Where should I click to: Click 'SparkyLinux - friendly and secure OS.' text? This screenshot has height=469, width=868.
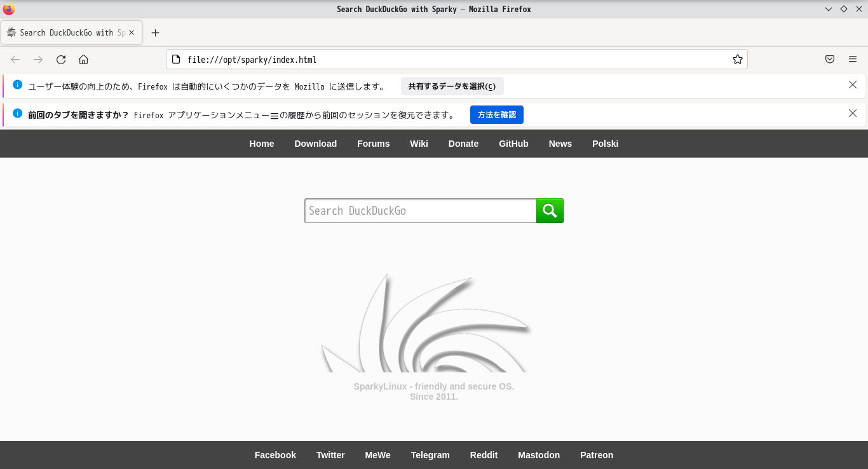tap(434, 386)
